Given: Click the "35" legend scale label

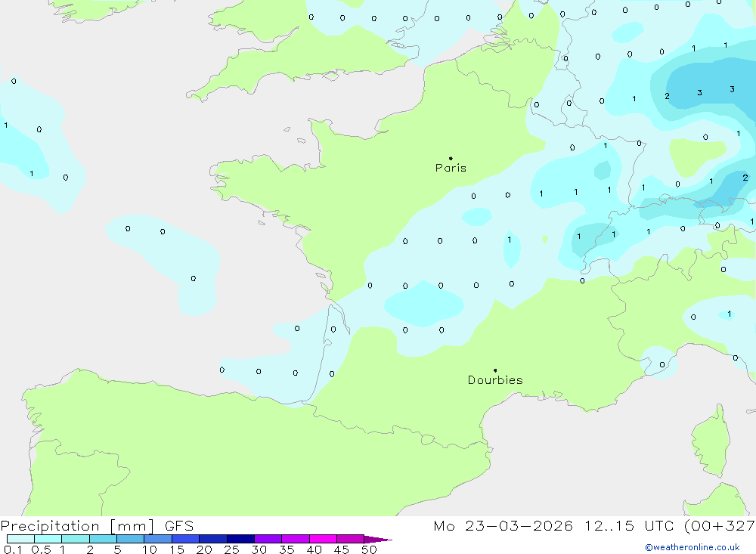Looking at the screenshot, I should pos(287,549).
